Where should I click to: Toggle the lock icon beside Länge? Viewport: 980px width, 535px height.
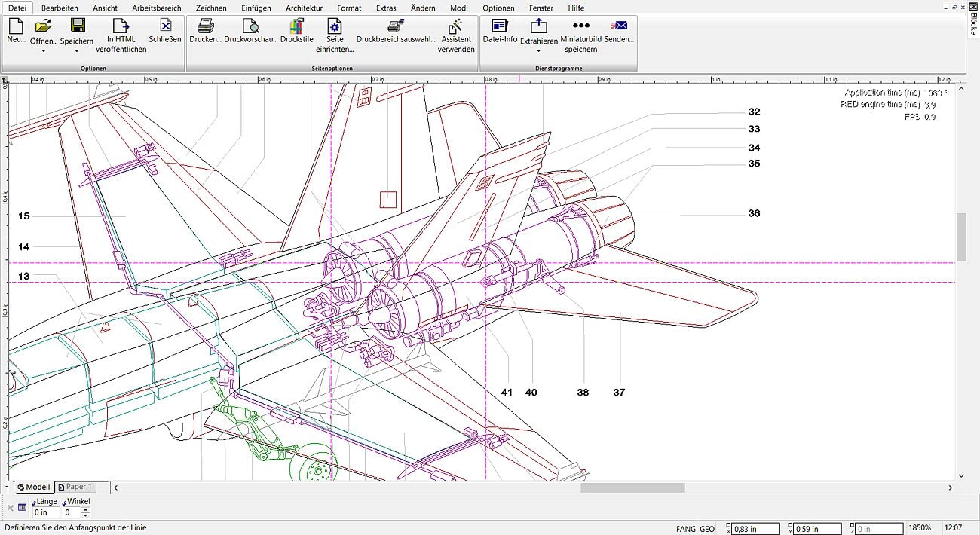click(33, 502)
